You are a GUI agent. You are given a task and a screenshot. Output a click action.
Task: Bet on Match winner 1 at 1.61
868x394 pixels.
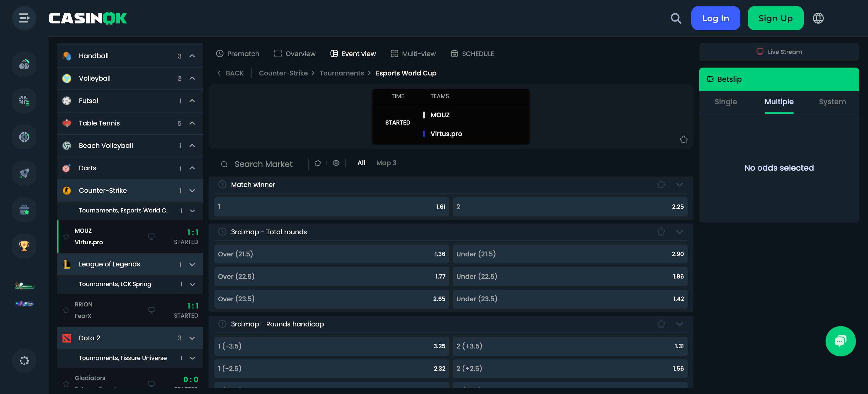tap(332, 207)
